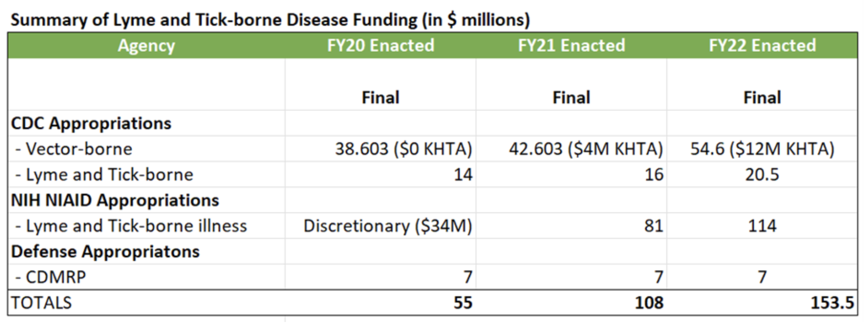
Task: Select the "Agency" column header
Action: pyautogui.click(x=146, y=45)
